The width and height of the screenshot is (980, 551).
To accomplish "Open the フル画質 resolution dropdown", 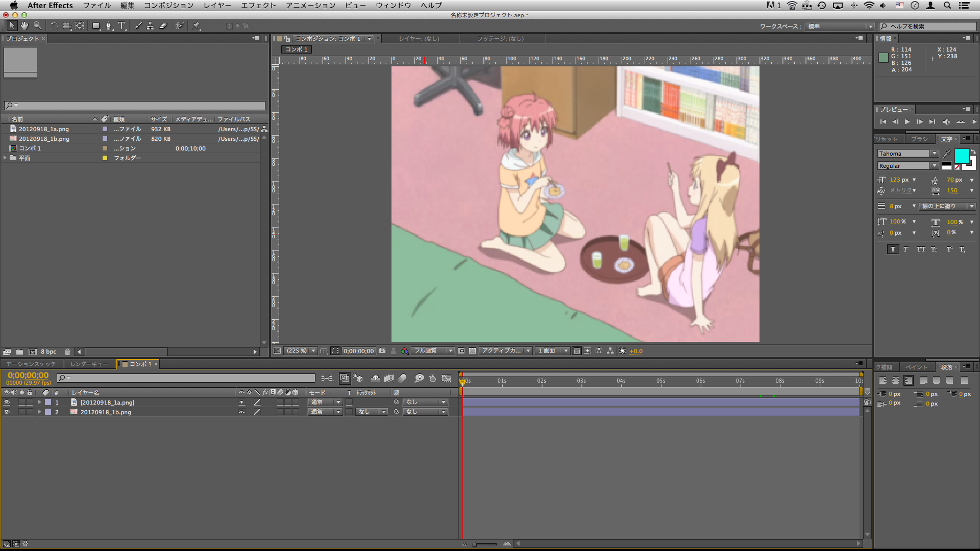I will 433,351.
